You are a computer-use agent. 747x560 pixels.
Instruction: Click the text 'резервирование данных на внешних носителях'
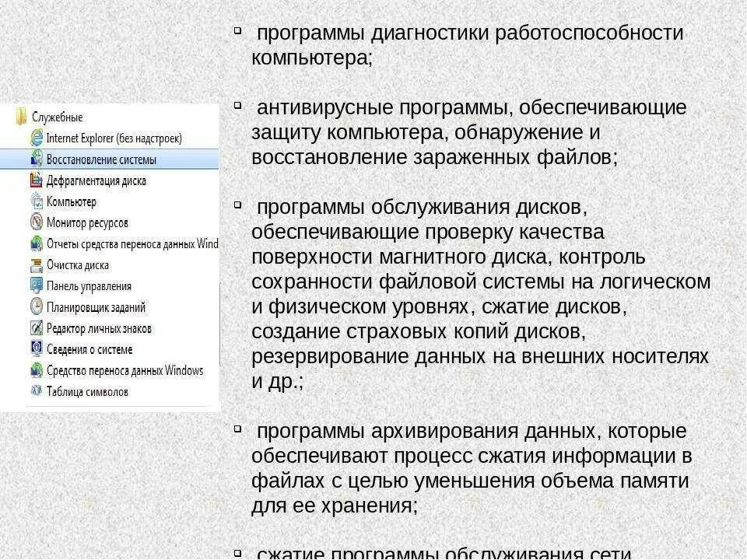tap(480, 355)
